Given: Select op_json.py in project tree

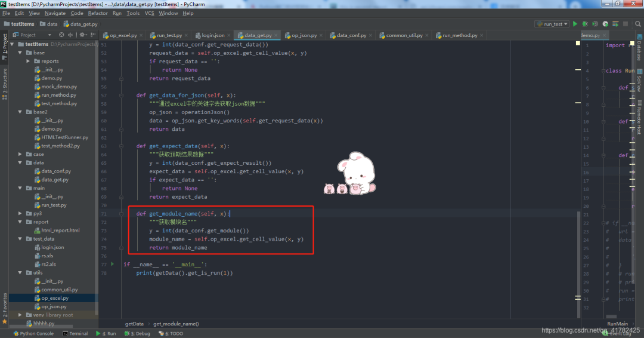Looking at the screenshot, I should point(54,306).
